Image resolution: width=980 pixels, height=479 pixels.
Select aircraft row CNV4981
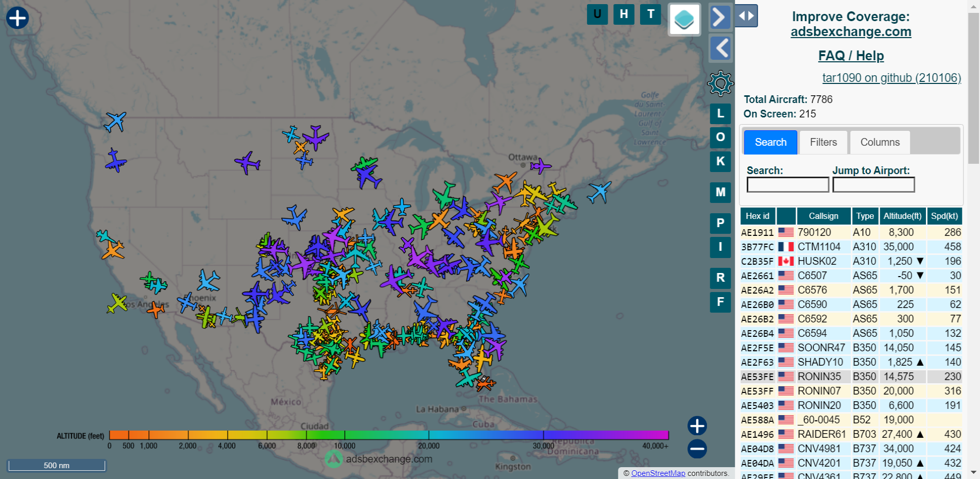(851, 449)
